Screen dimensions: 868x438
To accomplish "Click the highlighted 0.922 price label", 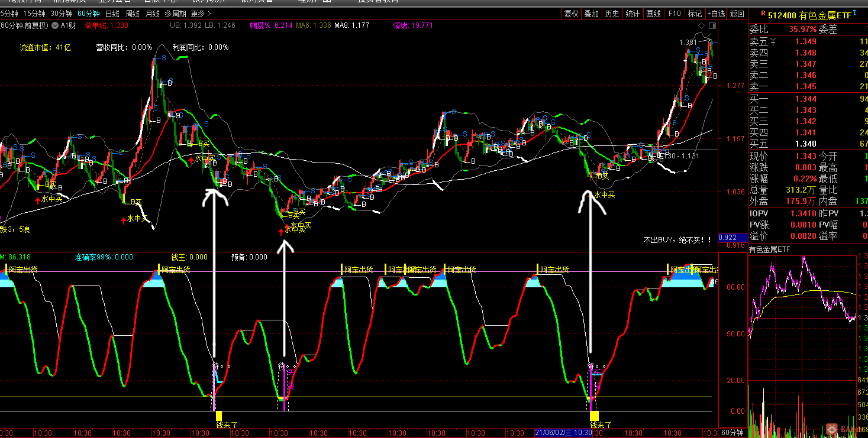I will tap(731, 238).
